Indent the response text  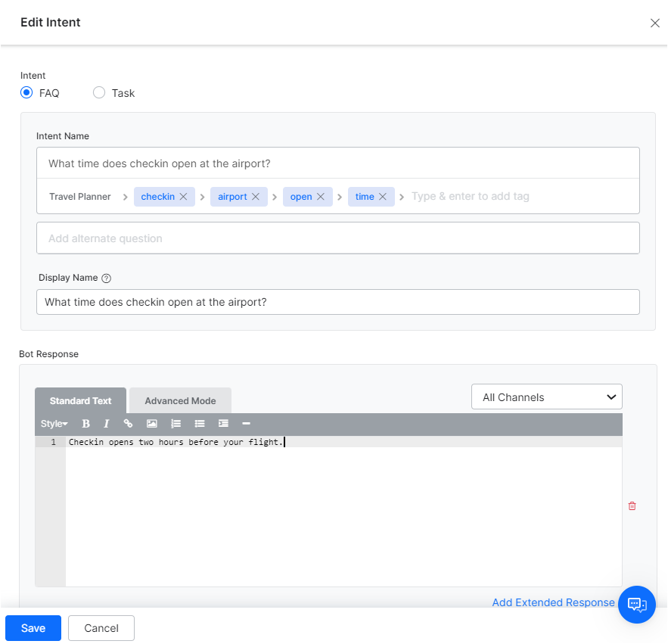tap(222, 424)
